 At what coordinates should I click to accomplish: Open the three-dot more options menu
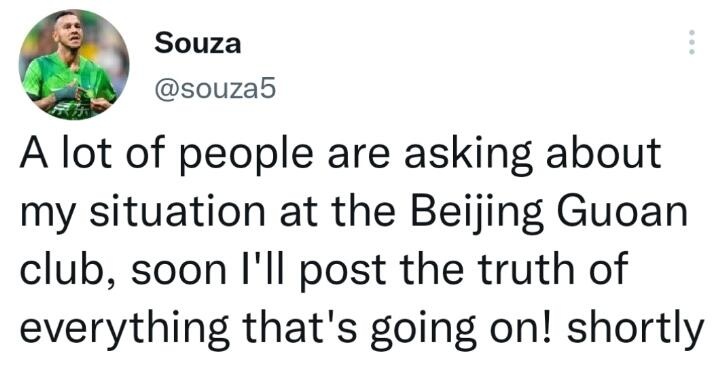(x=692, y=42)
